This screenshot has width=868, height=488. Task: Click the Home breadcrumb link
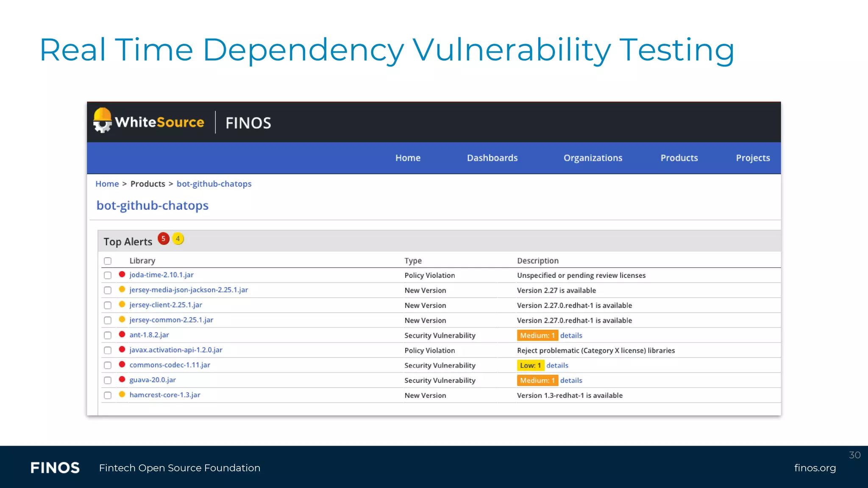[107, 184]
